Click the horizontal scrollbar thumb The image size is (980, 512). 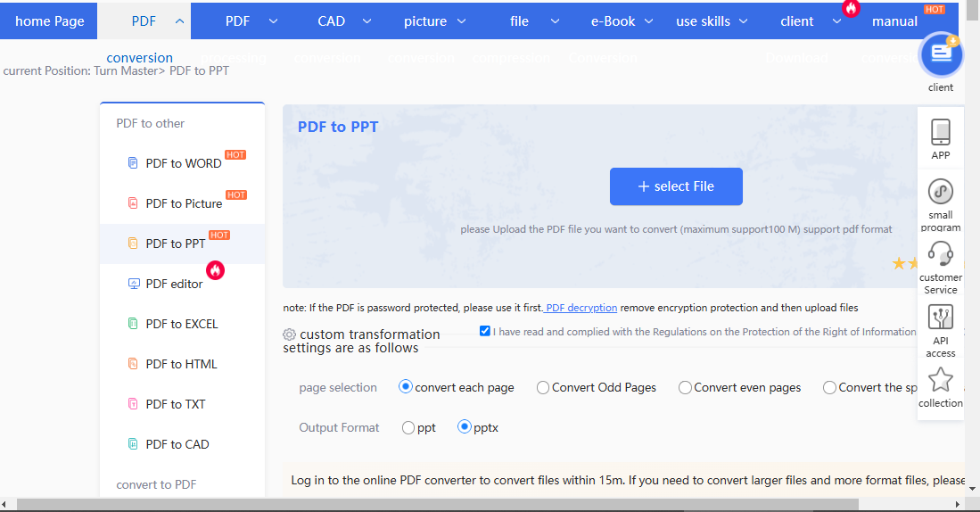tap(438, 504)
